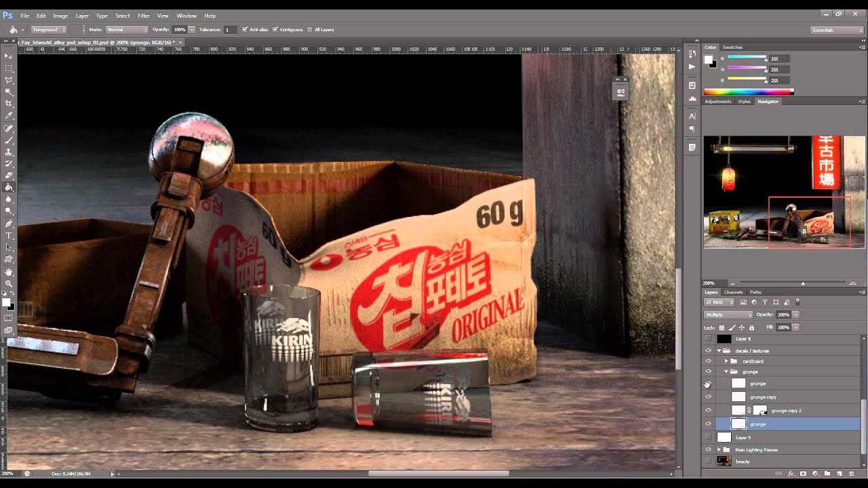This screenshot has height=488, width=868.
Task: Open the layer Opacity dropdown arrow
Action: [795, 314]
